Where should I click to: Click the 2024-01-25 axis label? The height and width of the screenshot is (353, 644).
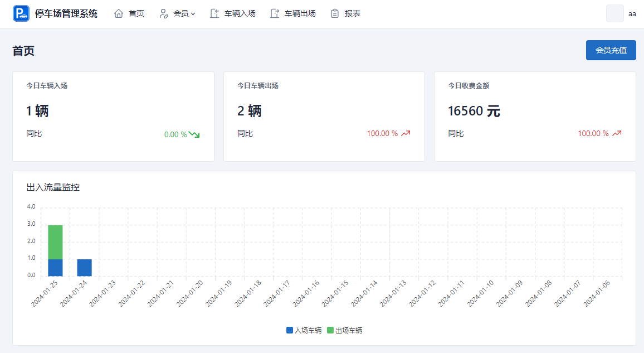point(45,293)
